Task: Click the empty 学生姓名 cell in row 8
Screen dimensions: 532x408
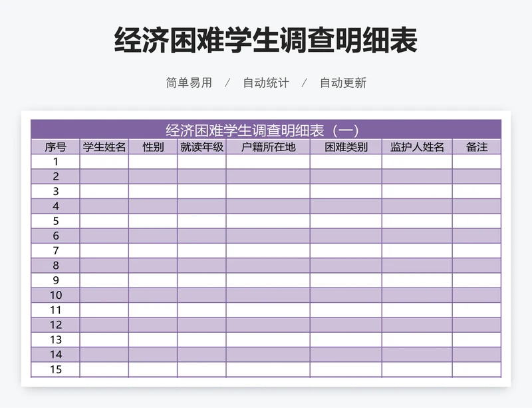Action: (x=104, y=266)
